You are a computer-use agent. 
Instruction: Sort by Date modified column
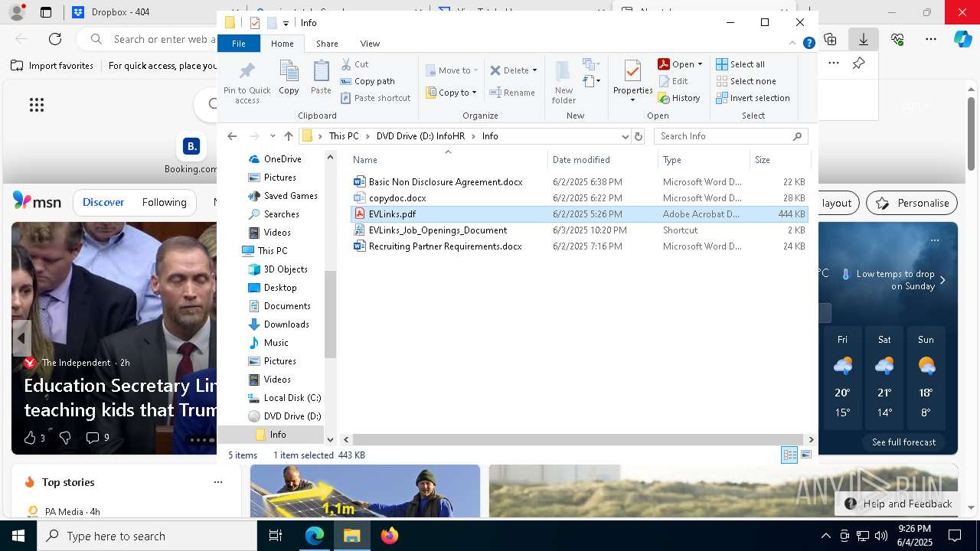pyautogui.click(x=603, y=159)
